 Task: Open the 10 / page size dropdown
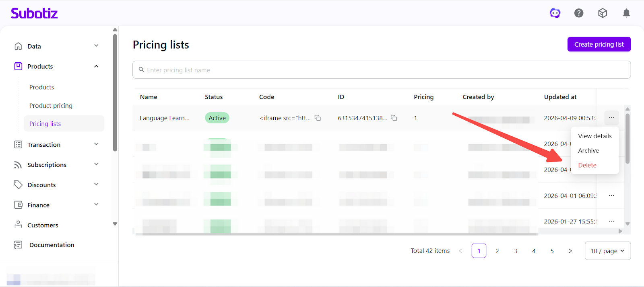pyautogui.click(x=607, y=251)
